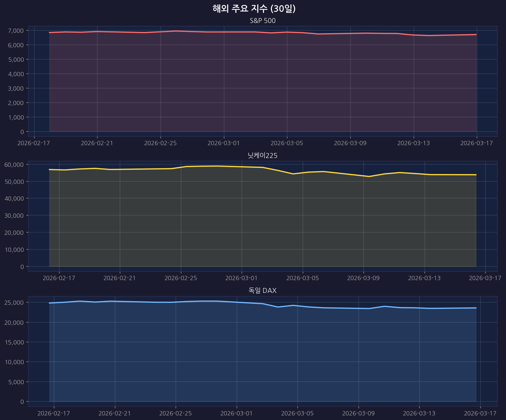Select the 독일 DAX subplot title
Image resolution: width=506 pixels, height=420 pixels.
click(262, 291)
